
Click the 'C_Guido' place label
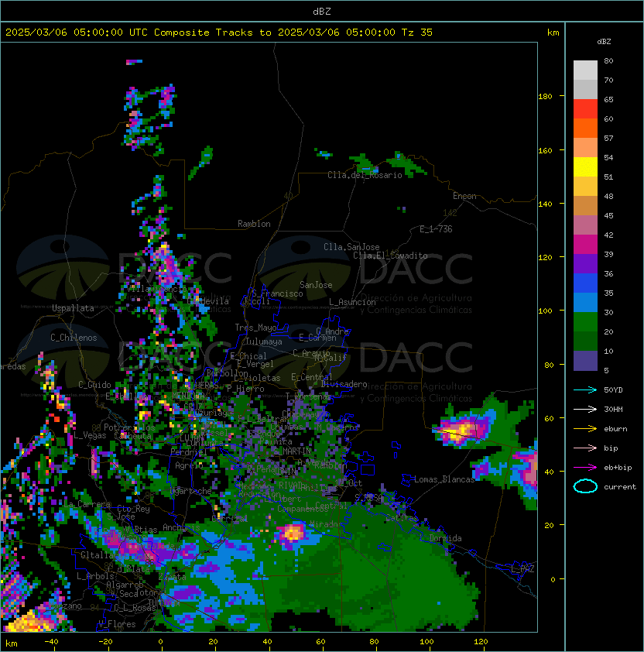tap(94, 385)
